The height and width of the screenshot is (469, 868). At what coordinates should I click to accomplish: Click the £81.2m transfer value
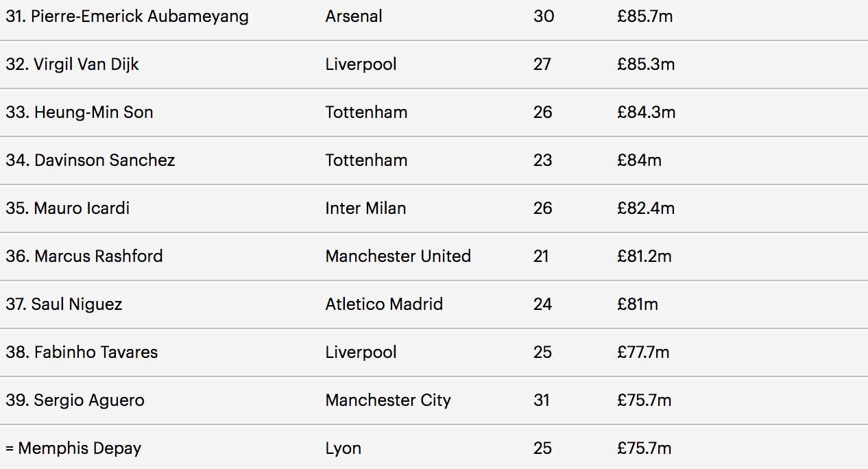(644, 256)
